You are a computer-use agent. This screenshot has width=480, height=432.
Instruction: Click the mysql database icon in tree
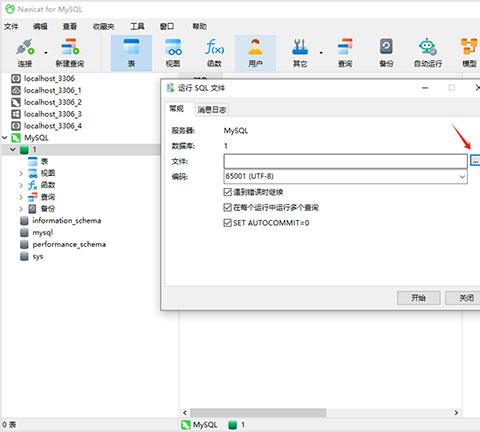(x=24, y=233)
